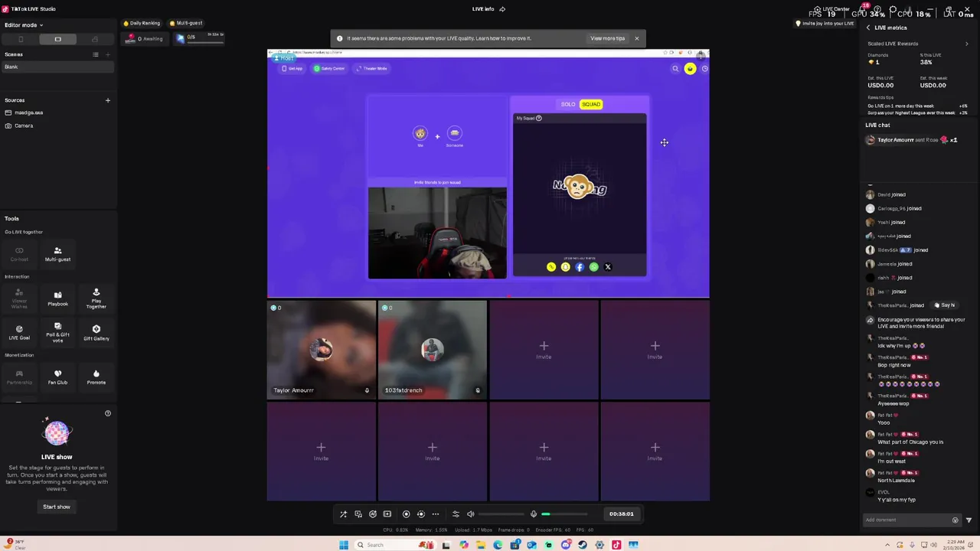Open the audio mixer settings icon
Screen dimensions: 980x551
(456, 514)
